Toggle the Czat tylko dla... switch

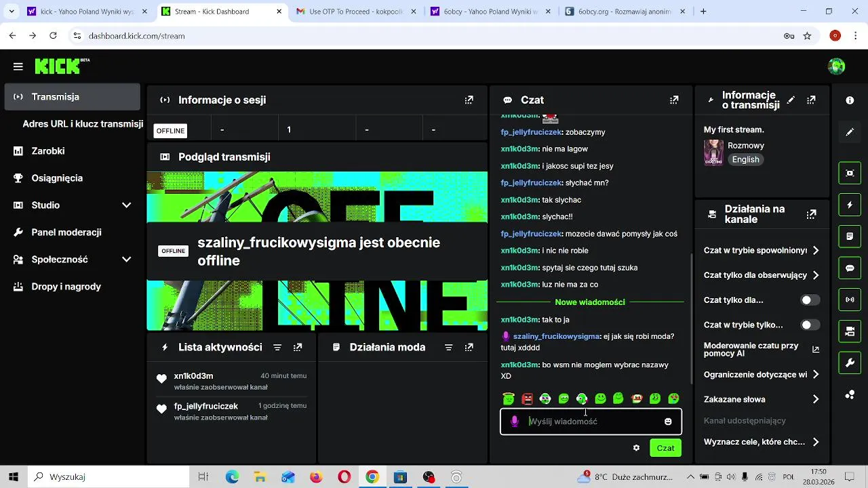tap(810, 300)
